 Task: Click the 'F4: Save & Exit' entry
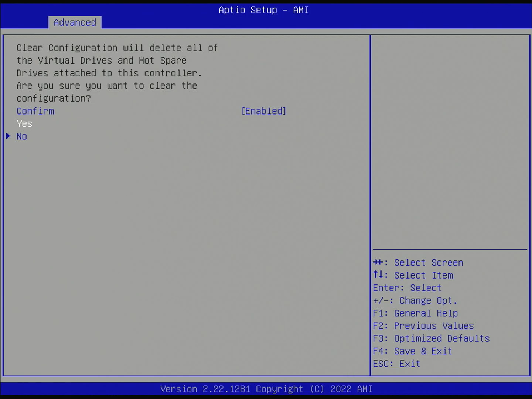(x=412, y=351)
